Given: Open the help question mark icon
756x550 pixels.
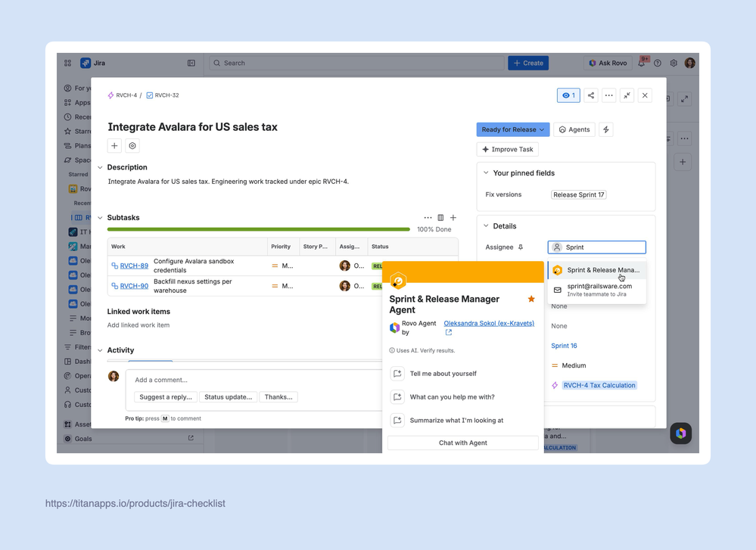Looking at the screenshot, I should pyautogui.click(x=658, y=63).
